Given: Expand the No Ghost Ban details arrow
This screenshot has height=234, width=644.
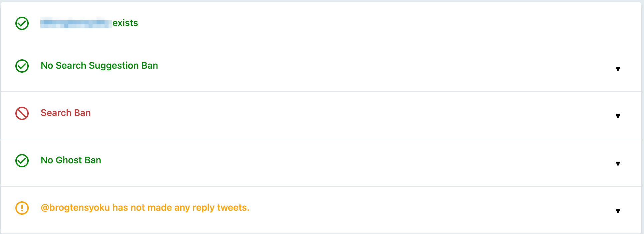Looking at the screenshot, I should tap(618, 164).
